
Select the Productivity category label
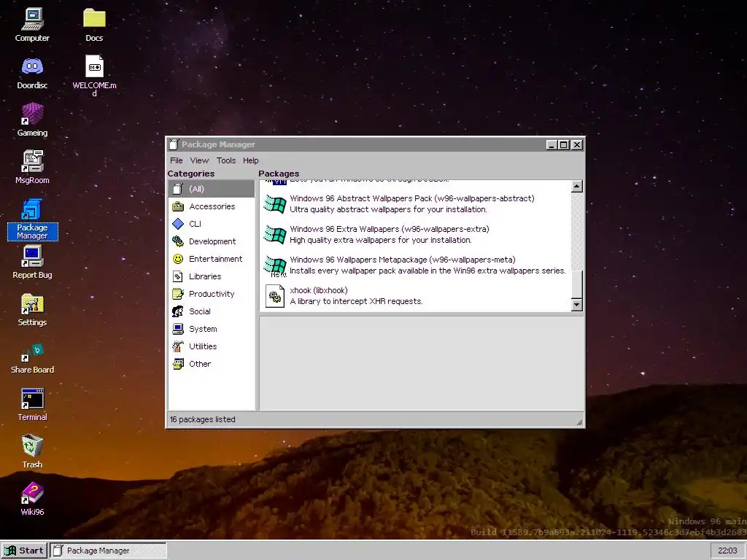coord(212,294)
